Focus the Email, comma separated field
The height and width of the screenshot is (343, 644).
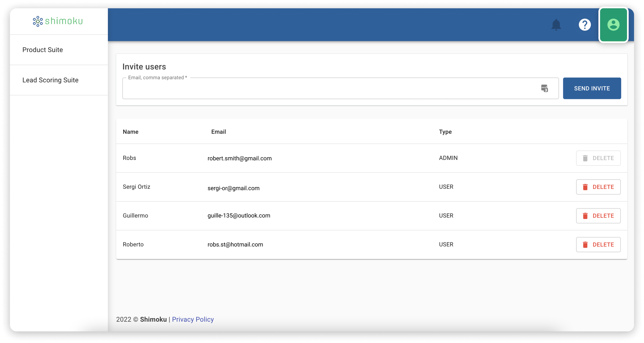tap(340, 88)
